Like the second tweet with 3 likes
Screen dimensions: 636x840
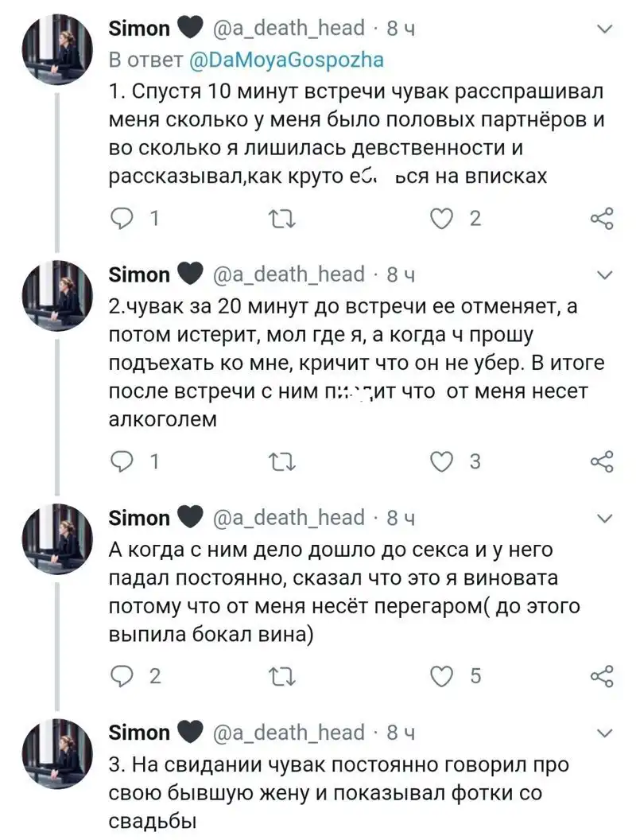[442, 461]
